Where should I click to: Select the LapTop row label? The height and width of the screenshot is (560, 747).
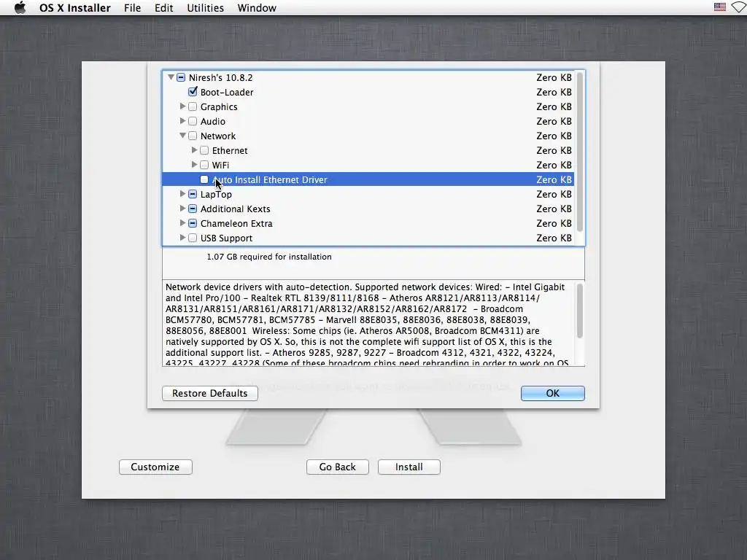point(216,194)
